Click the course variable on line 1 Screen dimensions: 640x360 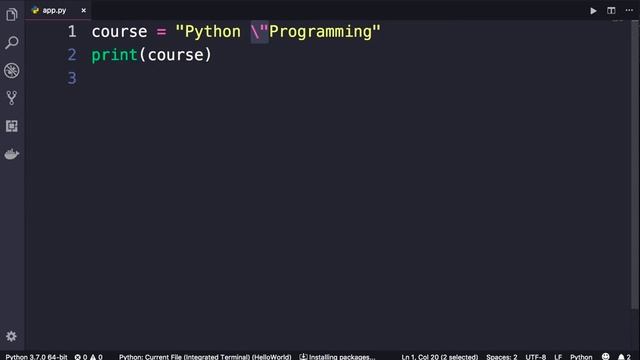(x=119, y=31)
